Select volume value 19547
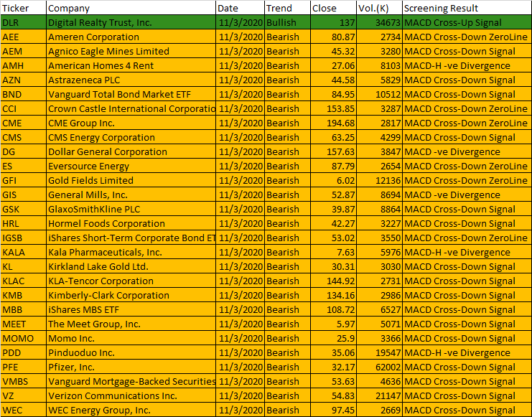 coord(379,353)
